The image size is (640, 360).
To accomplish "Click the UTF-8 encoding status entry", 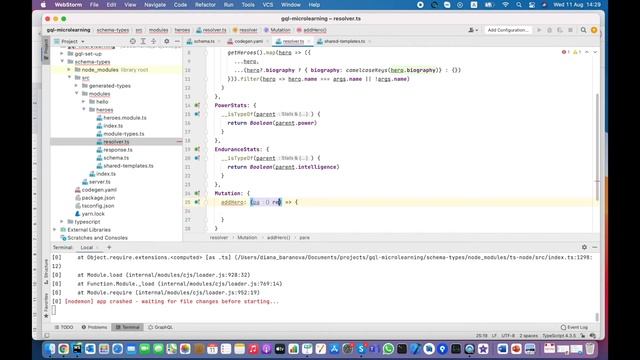I will coord(508,336).
